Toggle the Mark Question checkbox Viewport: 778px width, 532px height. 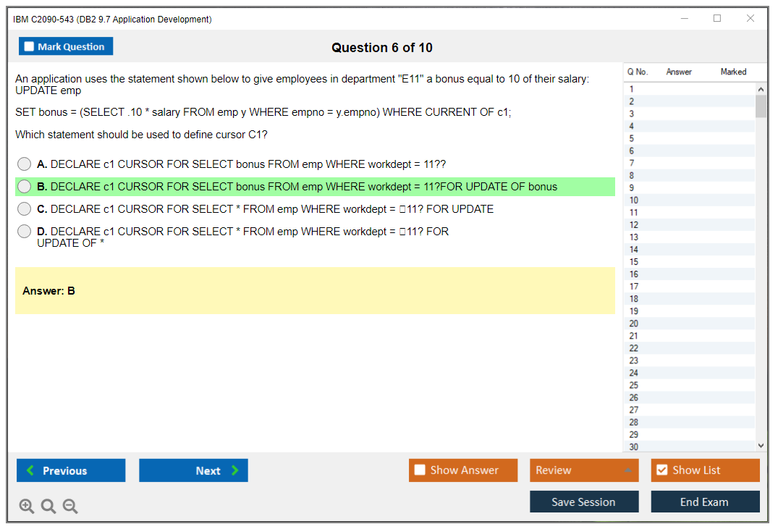point(30,46)
